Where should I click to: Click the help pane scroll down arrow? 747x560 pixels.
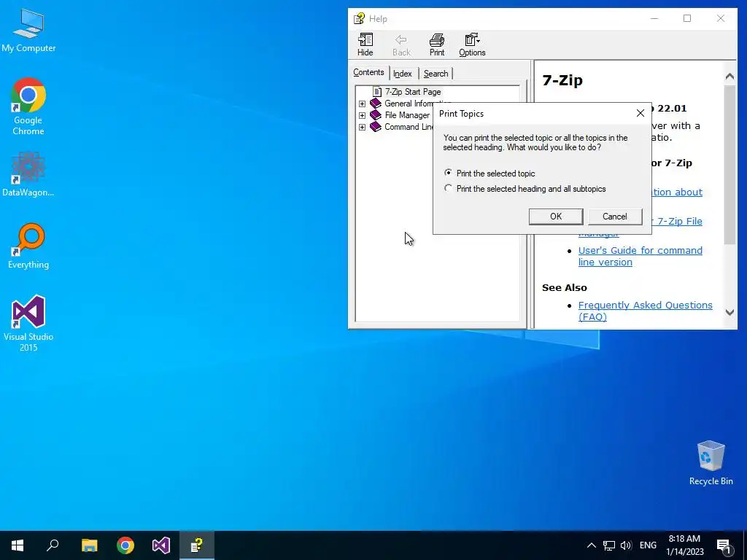click(729, 312)
